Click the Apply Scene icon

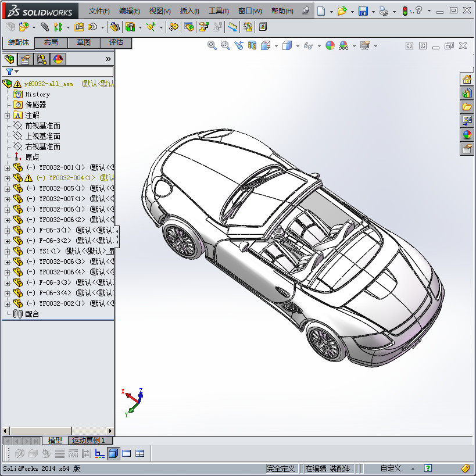(343, 46)
